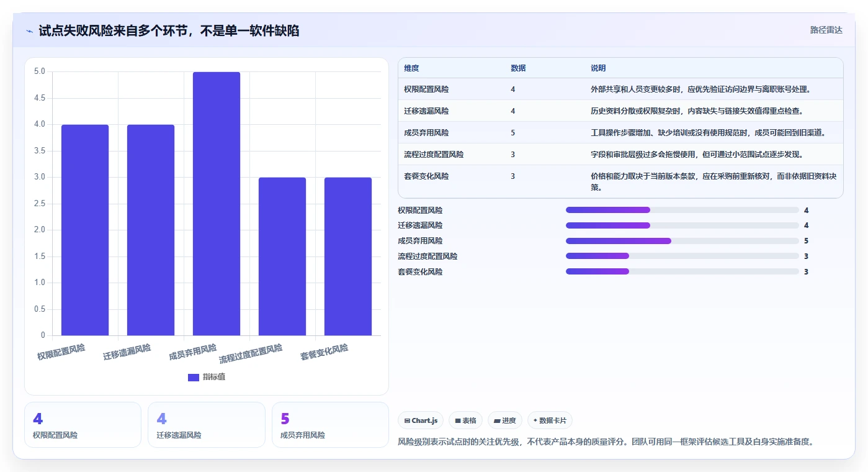Click the progress bar for 套餐变化风险

point(682,271)
